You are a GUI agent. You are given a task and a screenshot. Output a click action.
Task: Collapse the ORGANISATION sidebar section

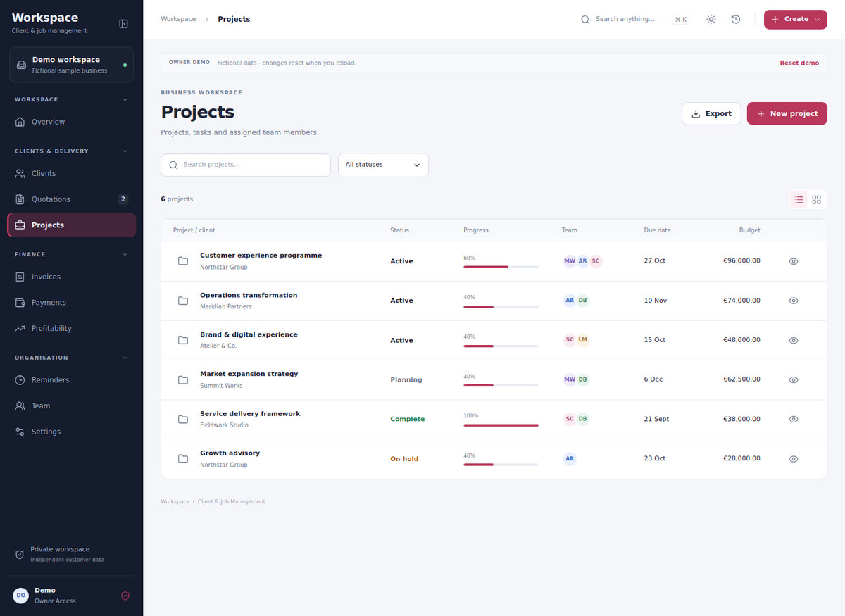[x=125, y=358]
